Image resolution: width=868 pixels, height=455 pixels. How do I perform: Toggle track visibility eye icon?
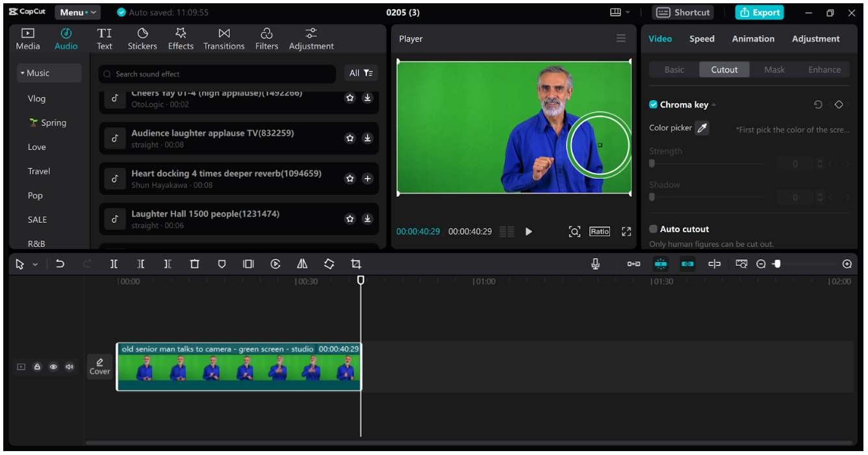[x=53, y=367]
